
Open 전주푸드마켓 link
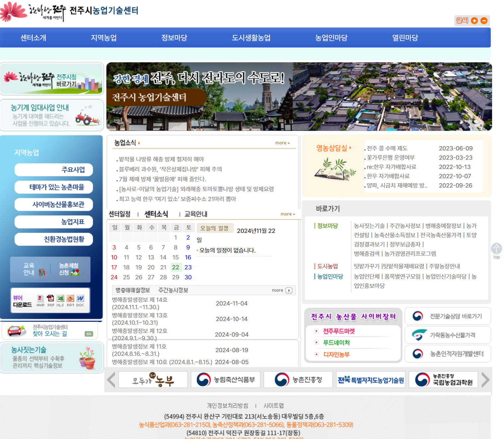[339, 331]
